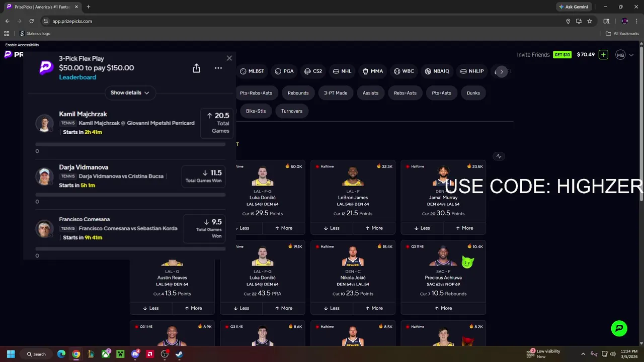Select the 20.5 Total Games pick box
Image resolution: width=644 pixels, height=362 pixels.
(x=216, y=123)
